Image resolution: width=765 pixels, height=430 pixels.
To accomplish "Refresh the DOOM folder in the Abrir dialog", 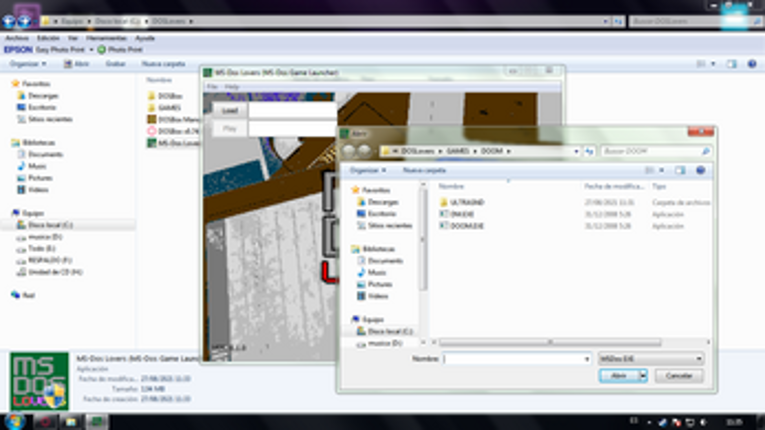I will click(x=589, y=151).
